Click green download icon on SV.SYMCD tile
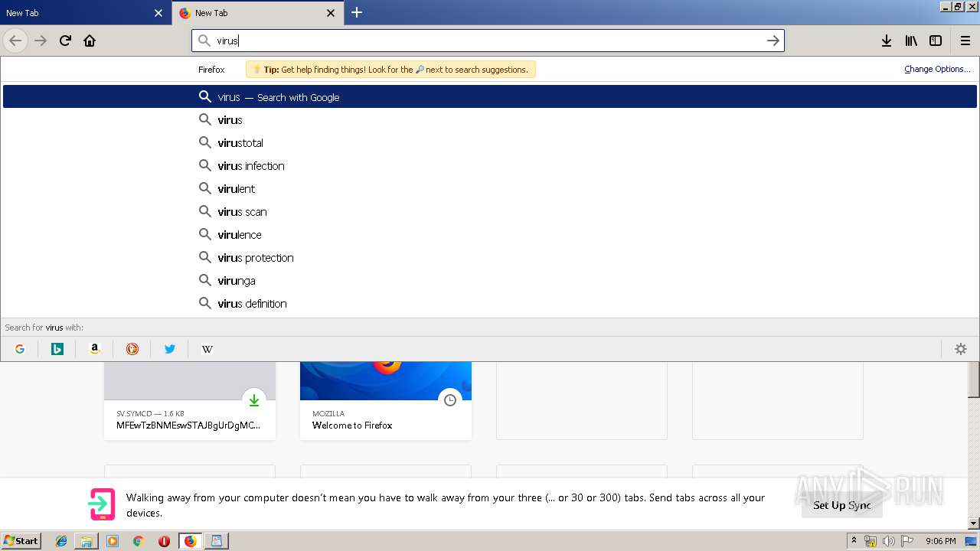The image size is (980, 551). (x=254, y=400)
